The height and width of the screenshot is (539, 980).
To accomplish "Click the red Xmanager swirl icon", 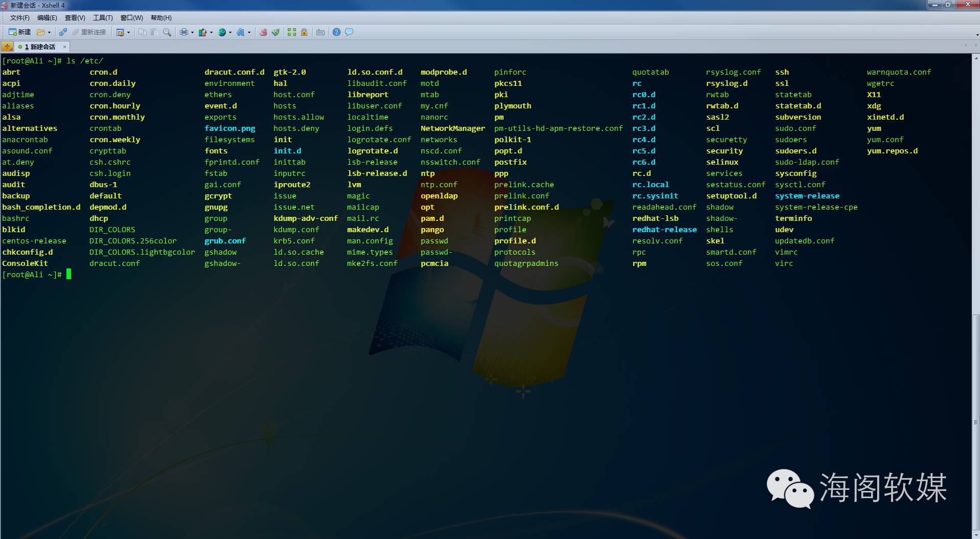I will coord(263,32).
